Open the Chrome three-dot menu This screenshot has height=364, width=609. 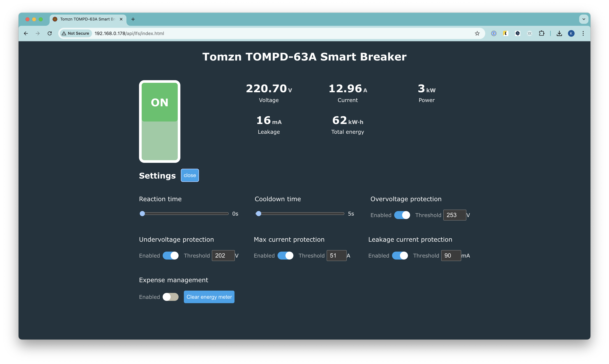pyautogui.click(x=583, y=33)
